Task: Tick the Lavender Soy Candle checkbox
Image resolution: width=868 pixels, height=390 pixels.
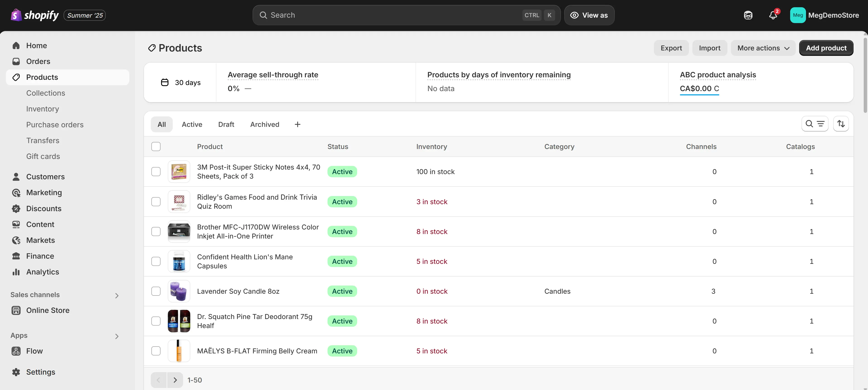Action: [x=156, y=291]
